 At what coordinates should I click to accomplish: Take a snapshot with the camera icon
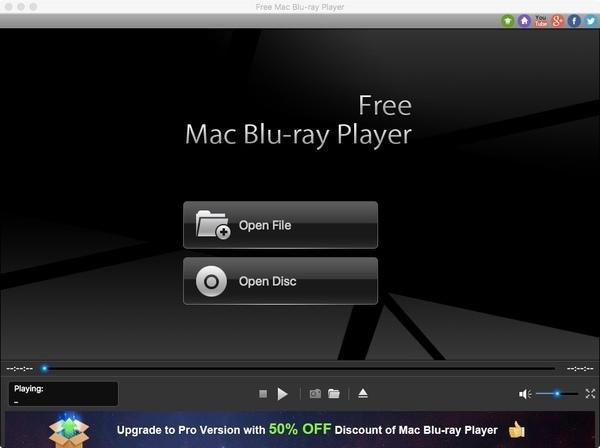click(x=315, y=394)
